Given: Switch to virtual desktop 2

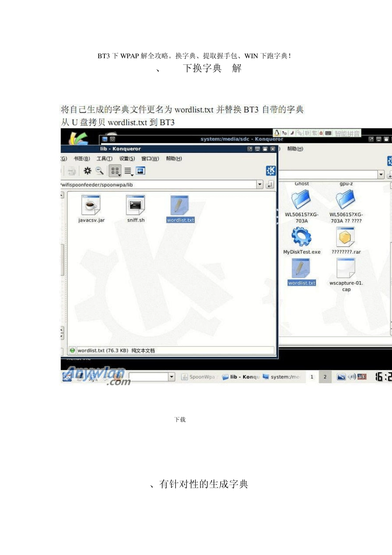Looking at the screenshot, I should coord(325,377).
